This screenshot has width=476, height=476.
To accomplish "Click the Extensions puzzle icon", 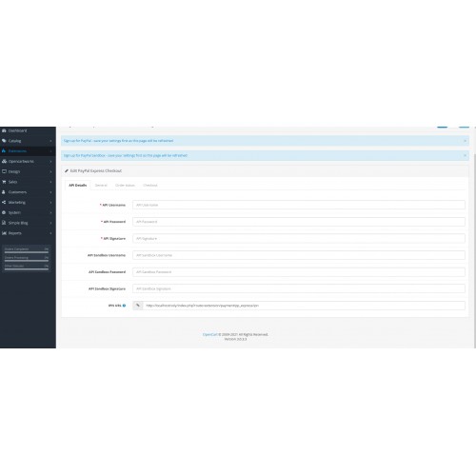I will click(4, 151).
